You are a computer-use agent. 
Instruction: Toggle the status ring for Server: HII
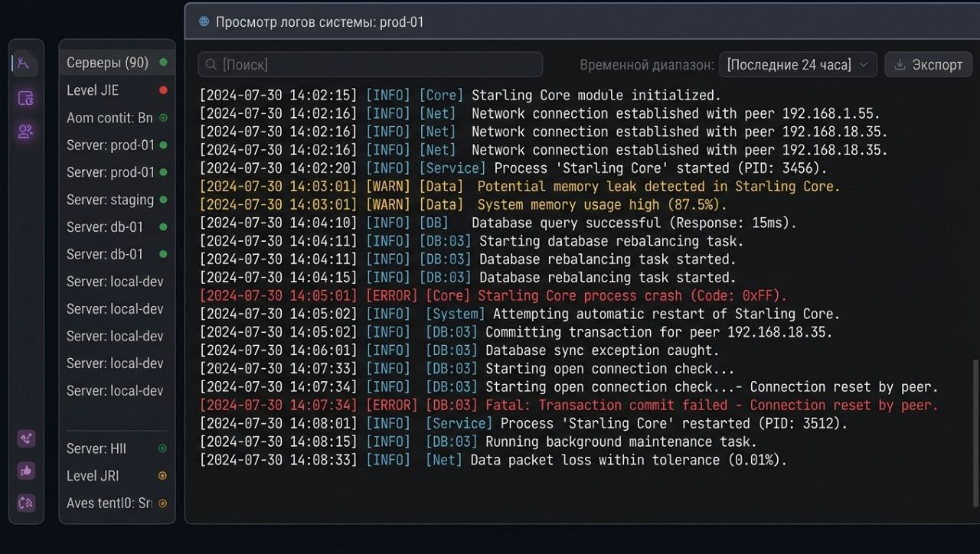coord(162,448)
